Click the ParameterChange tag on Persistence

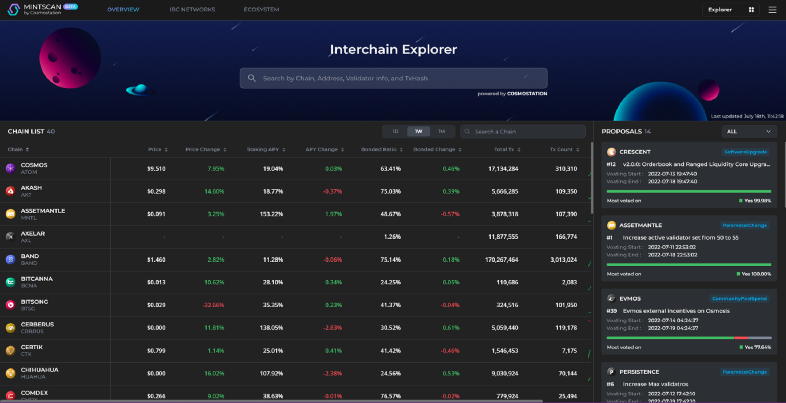(745, 372)
